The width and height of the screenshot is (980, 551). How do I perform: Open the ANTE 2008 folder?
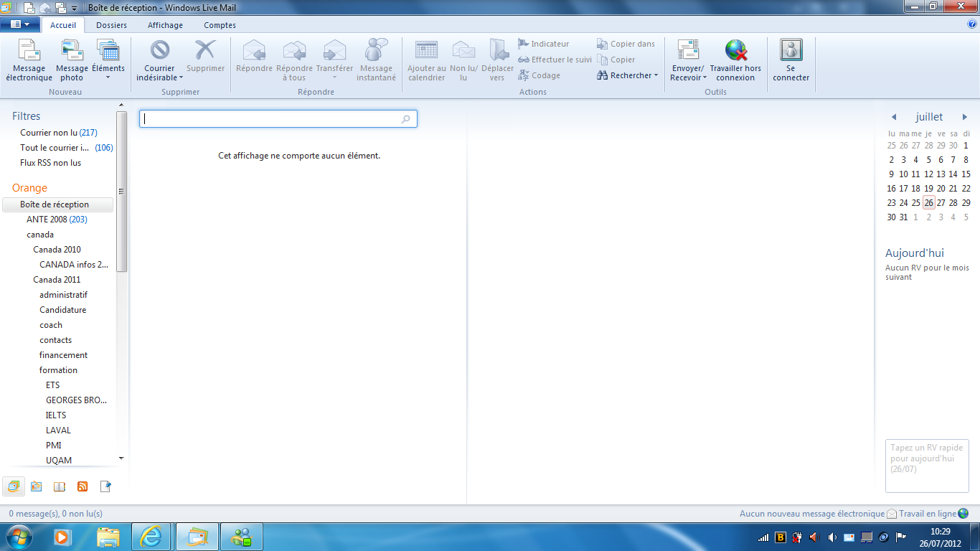point(57,220)
